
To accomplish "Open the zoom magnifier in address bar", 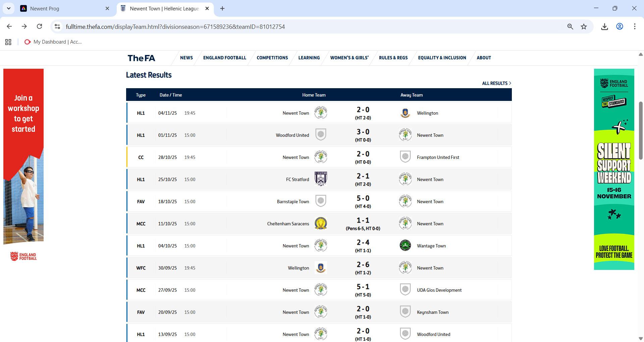I will pyautogui.click(x=570, y=26).
